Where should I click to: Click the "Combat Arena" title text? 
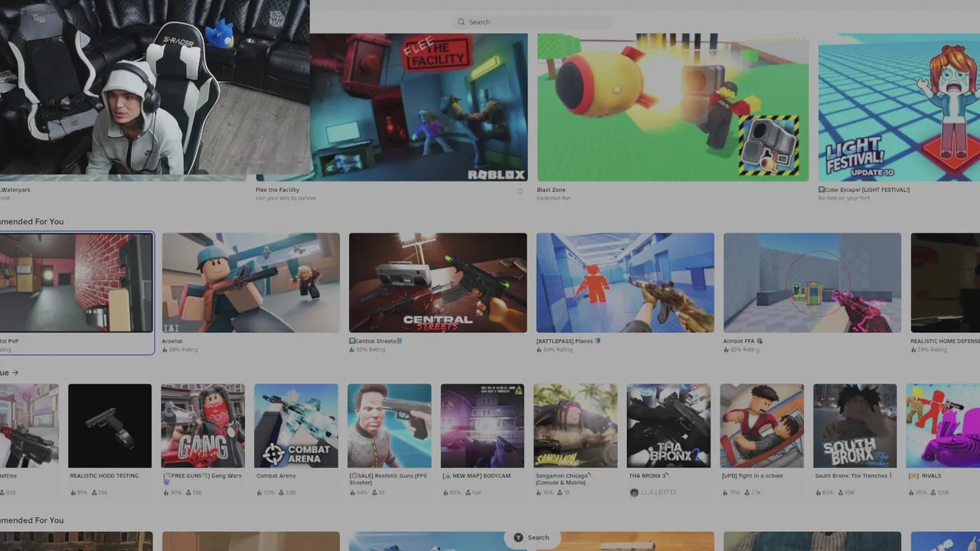click(x=276, y=476)
